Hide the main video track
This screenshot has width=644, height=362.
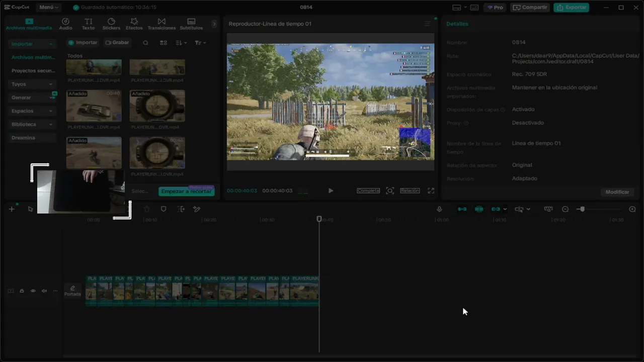point(33,291)
